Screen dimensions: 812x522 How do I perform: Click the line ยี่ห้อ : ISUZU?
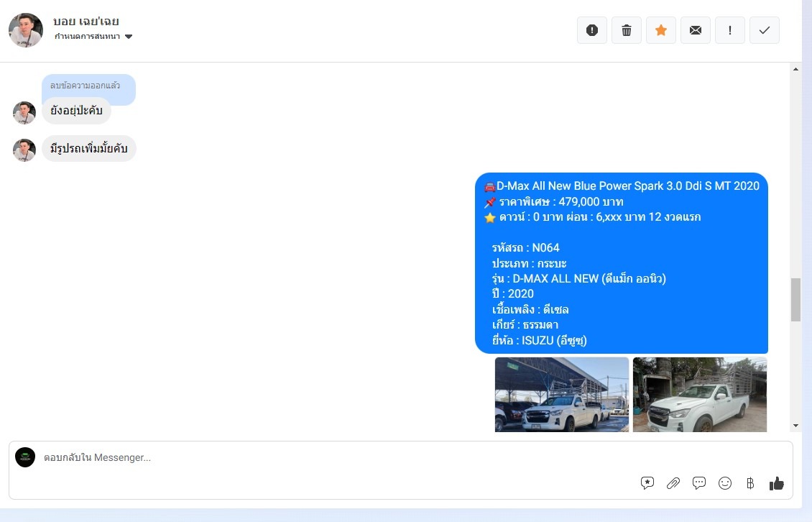coord(539,341)
